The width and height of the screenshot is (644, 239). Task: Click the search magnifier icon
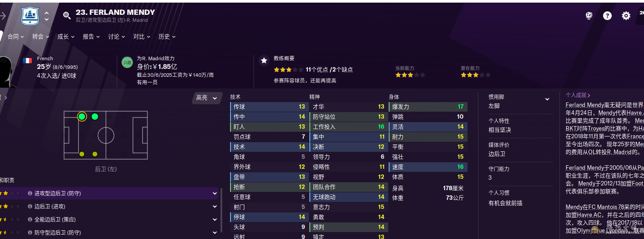coord(67,16)
